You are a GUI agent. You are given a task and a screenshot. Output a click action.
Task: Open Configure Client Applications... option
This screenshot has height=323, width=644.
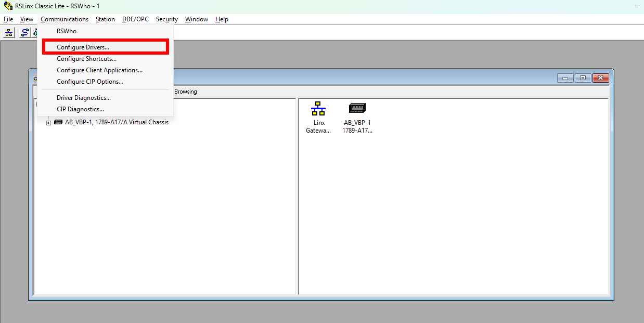pos(99,70)
